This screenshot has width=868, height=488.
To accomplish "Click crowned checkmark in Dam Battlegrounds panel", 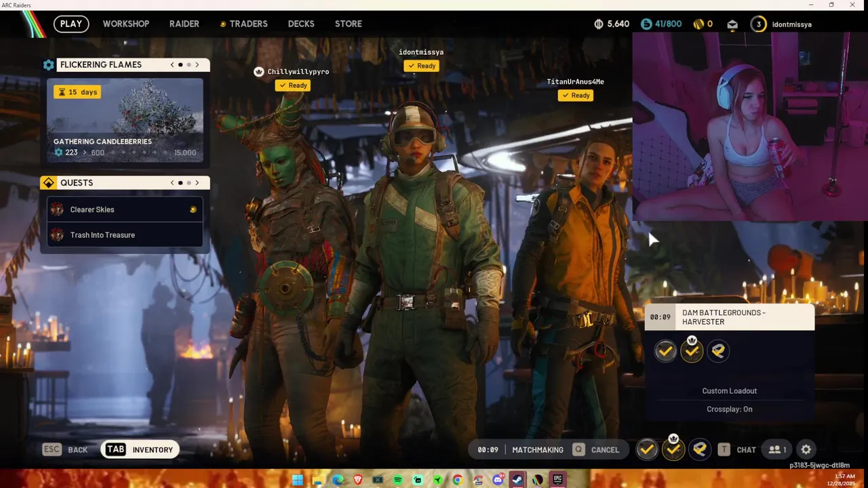I will point(692,351).
